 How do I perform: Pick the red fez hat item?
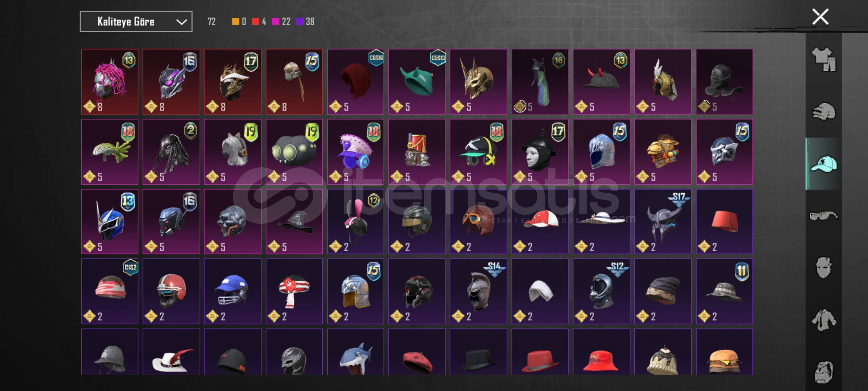coord(724,222)
